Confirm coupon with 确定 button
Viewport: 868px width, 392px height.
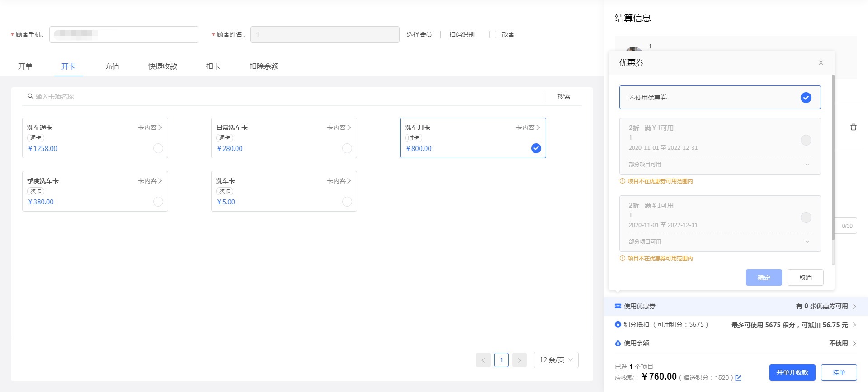764,278
